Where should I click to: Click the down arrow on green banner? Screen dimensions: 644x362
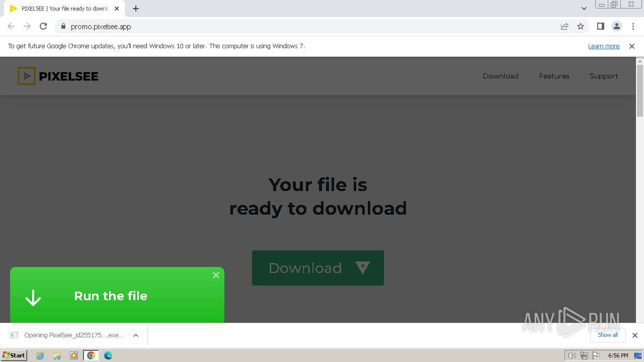(33, 298)
